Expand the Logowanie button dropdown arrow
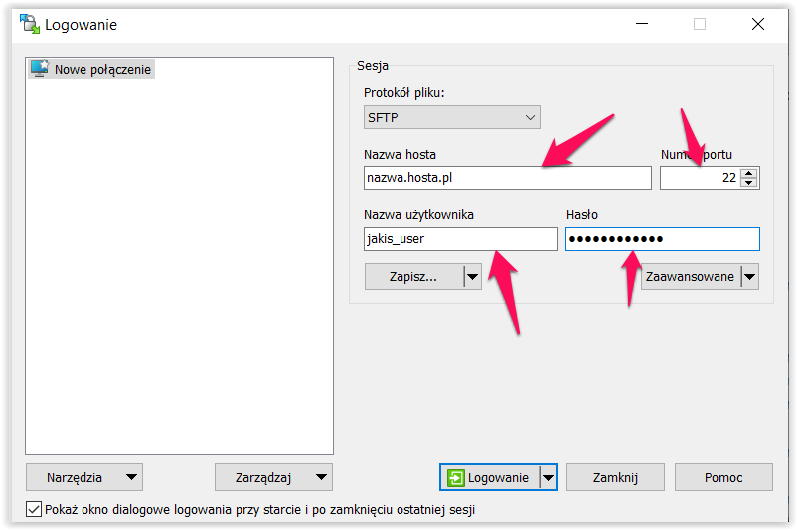797x530 pixels. click(x=548, y=478)
